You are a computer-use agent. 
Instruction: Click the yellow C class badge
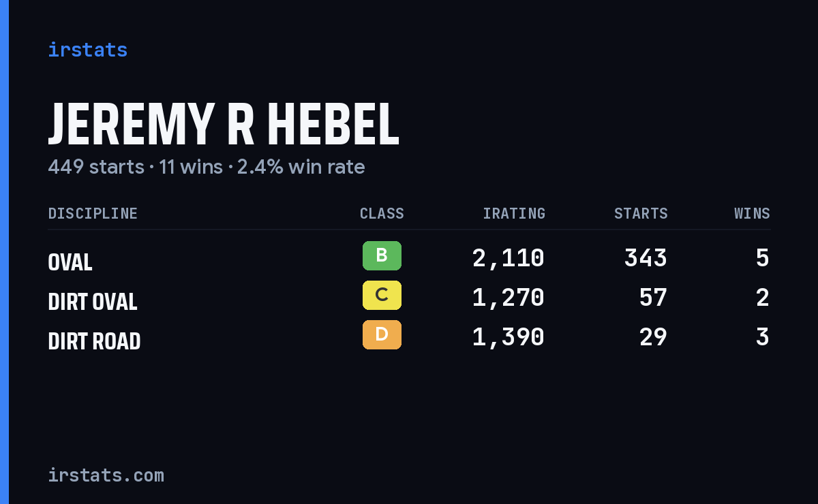point(382,296)
